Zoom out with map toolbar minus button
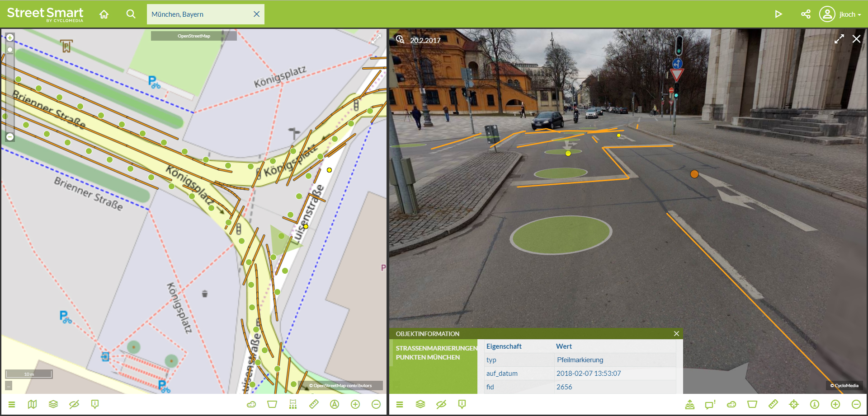 (376, 404)
